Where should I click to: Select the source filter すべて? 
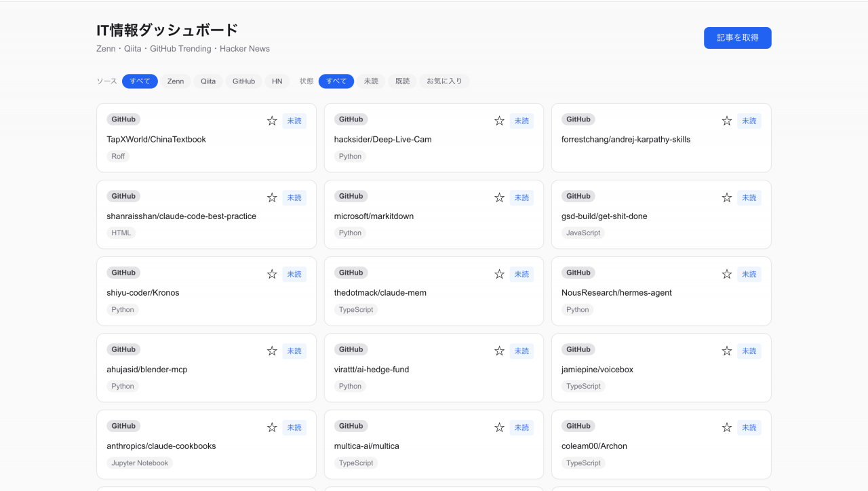(x=140, y=81)
